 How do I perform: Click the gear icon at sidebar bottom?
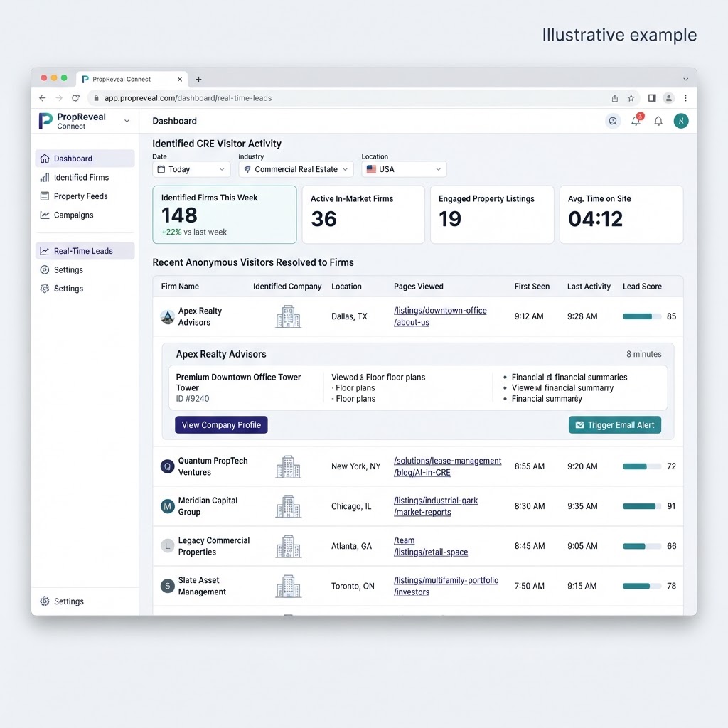coord(45,601)
